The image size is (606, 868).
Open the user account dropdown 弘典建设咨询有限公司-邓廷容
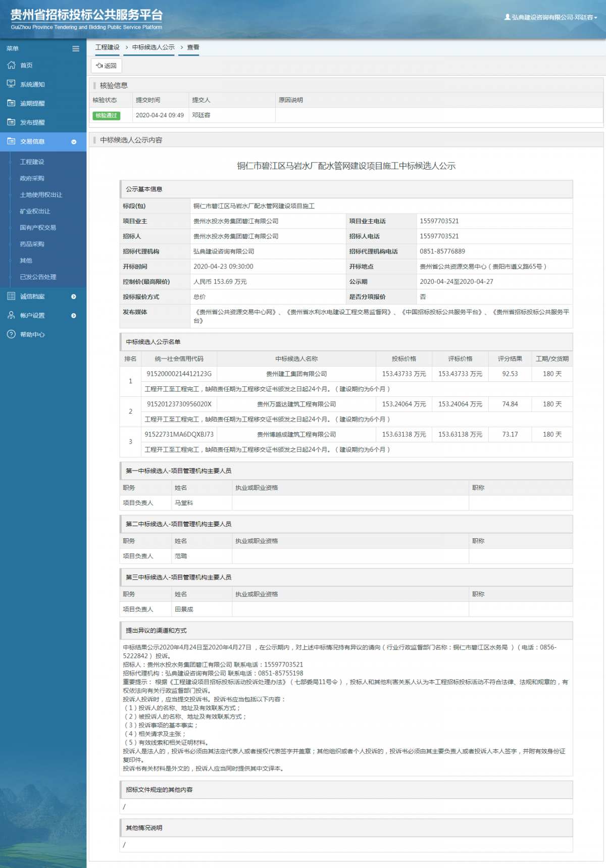click(551, 17)
